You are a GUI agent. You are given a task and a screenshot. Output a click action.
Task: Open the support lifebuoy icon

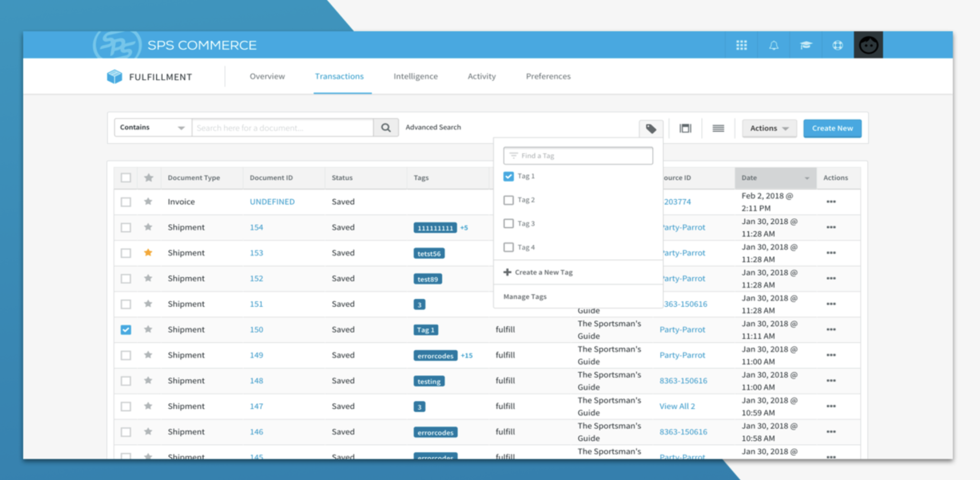click(x=838, y=45)
